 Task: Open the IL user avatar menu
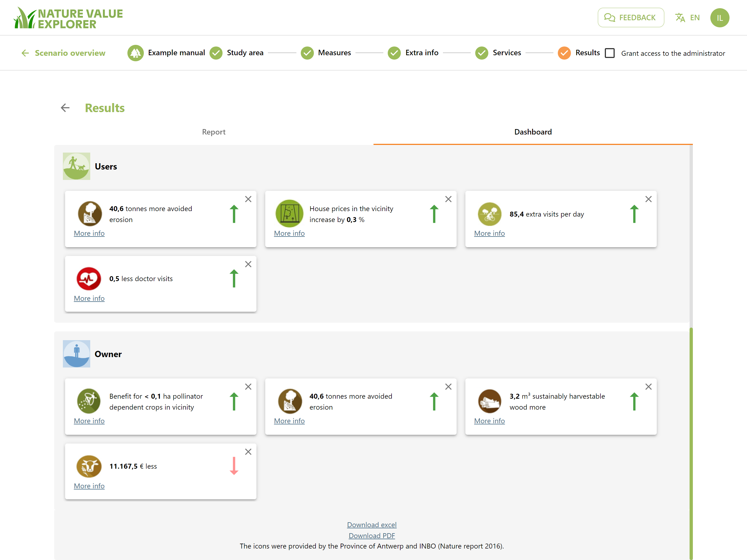[x=720, y=17]
